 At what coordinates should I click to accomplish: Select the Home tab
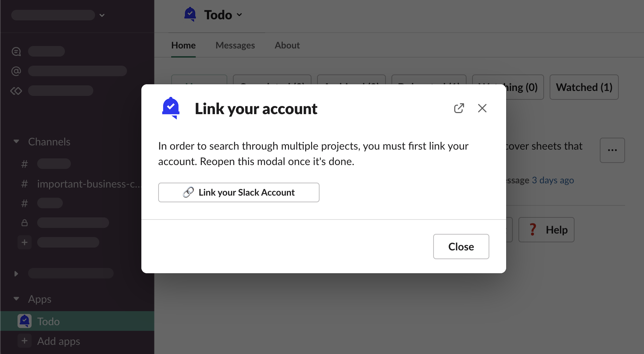point(183,45)
